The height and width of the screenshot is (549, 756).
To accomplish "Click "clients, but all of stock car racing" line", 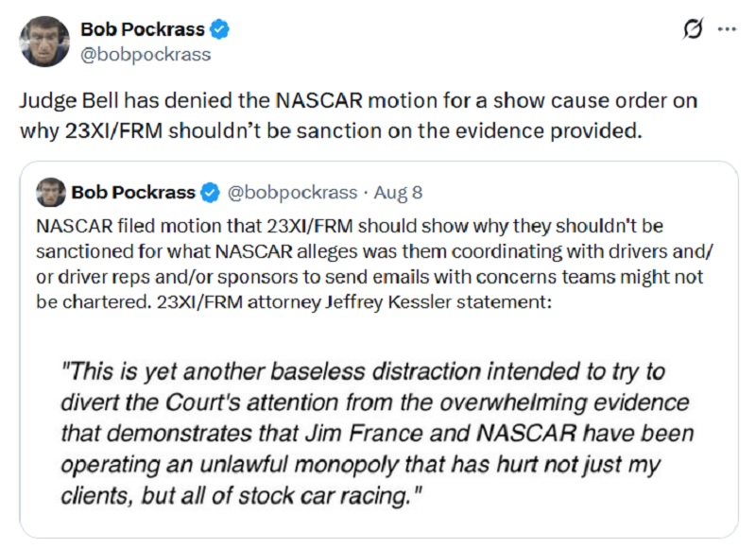I will point(242,496).
